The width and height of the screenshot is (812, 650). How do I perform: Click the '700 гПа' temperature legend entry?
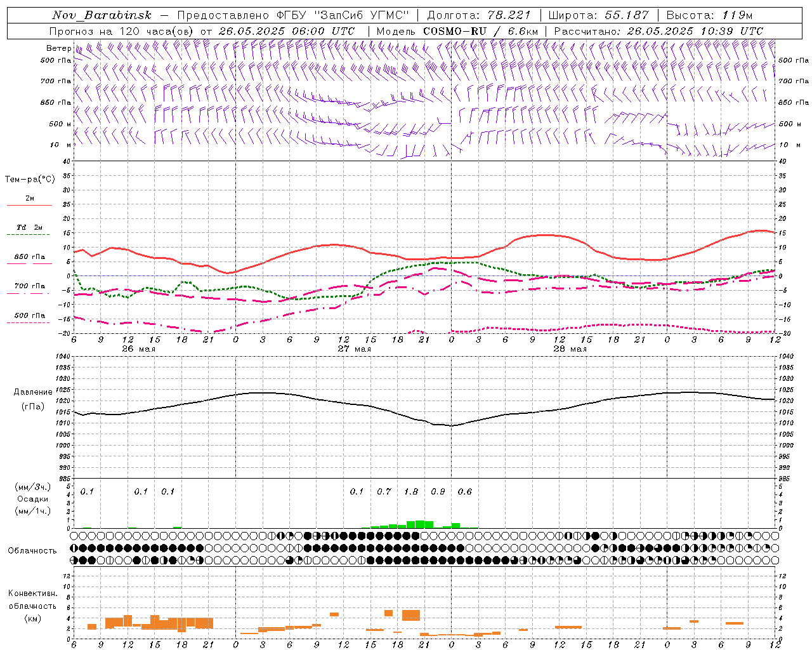pyautogui.click(x=30, y=286)
